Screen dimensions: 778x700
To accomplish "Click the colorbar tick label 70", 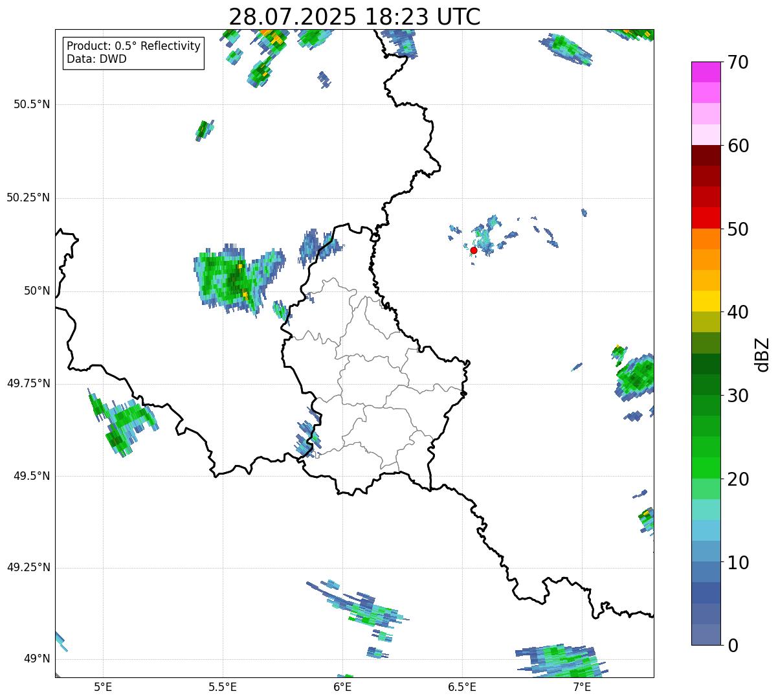I will click(x=737, y=62).
